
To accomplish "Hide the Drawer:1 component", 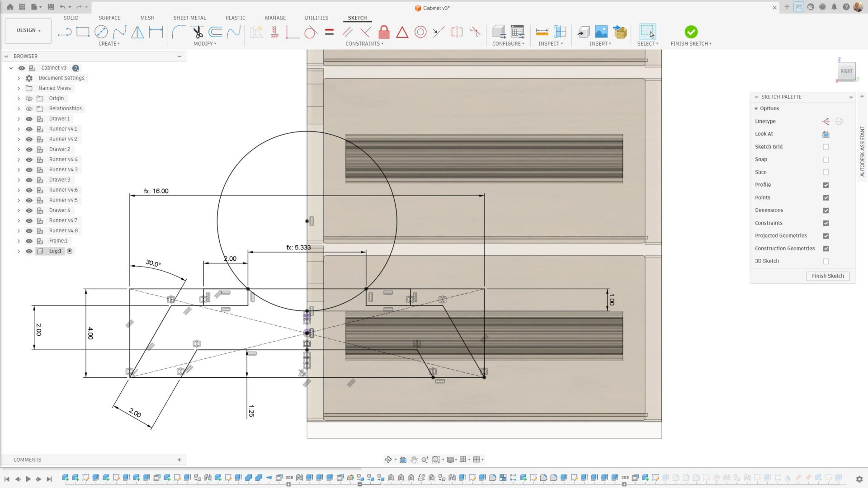I will (29, 119).
